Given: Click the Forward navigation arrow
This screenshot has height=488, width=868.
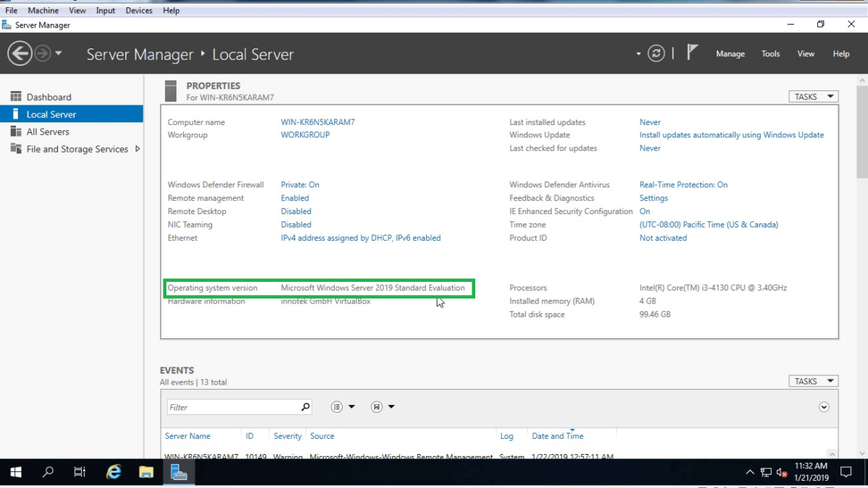Looking at the screenshot, I should click(43, 53).
